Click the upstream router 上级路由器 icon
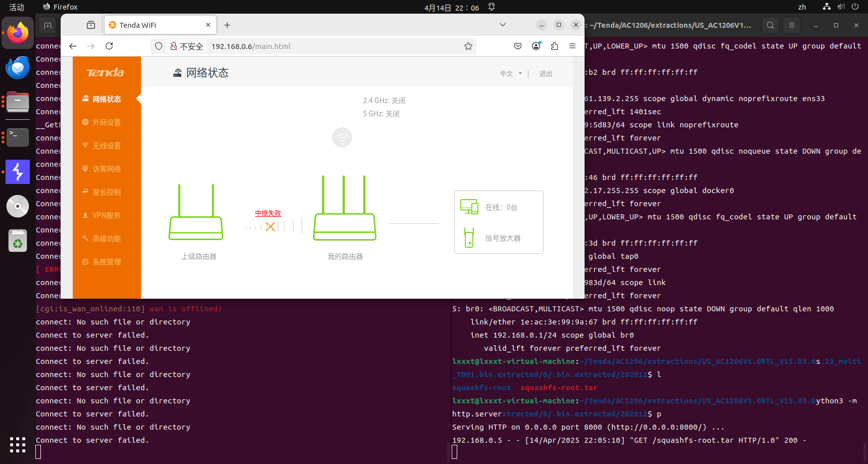 click(196, 212)
